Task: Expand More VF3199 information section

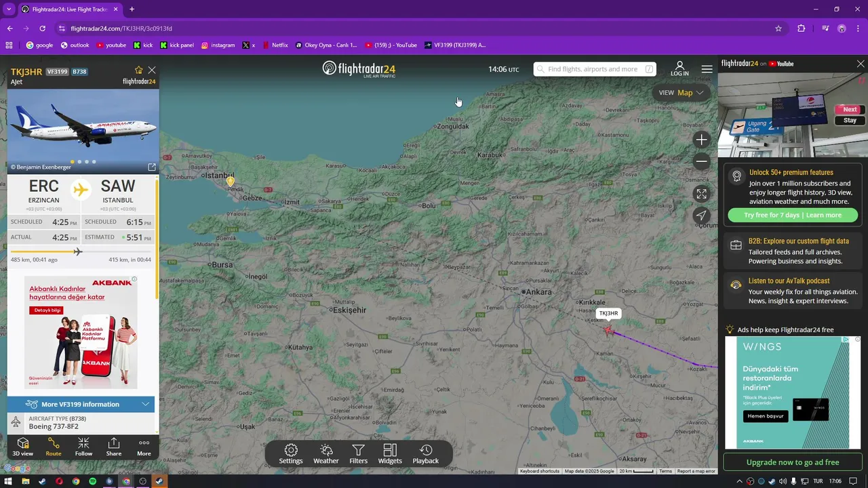Action: [81, 404]
